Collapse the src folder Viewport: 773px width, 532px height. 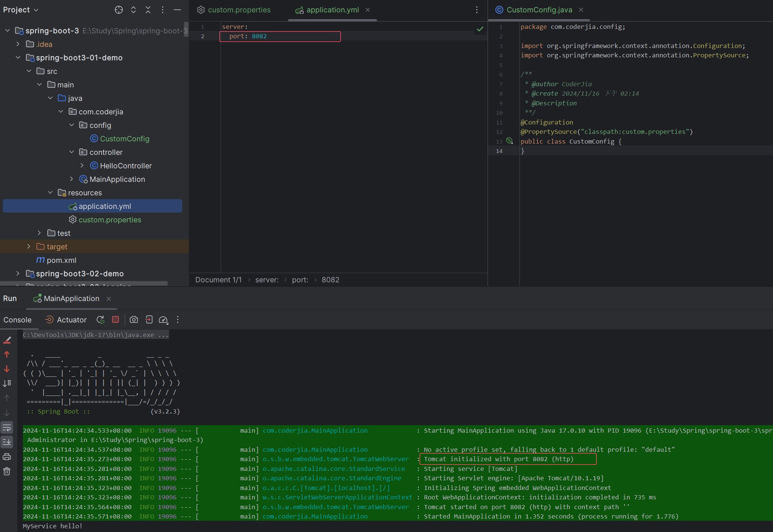point(29,71)
